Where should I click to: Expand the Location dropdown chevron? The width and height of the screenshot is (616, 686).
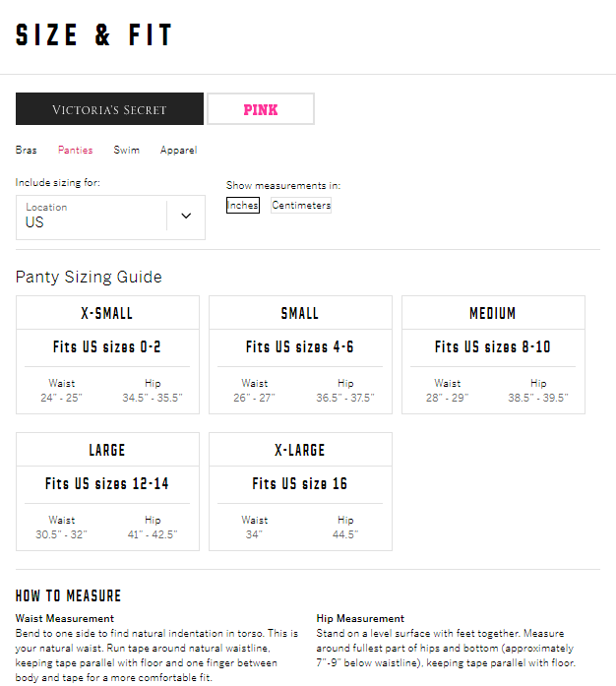(x=186, y=216)
